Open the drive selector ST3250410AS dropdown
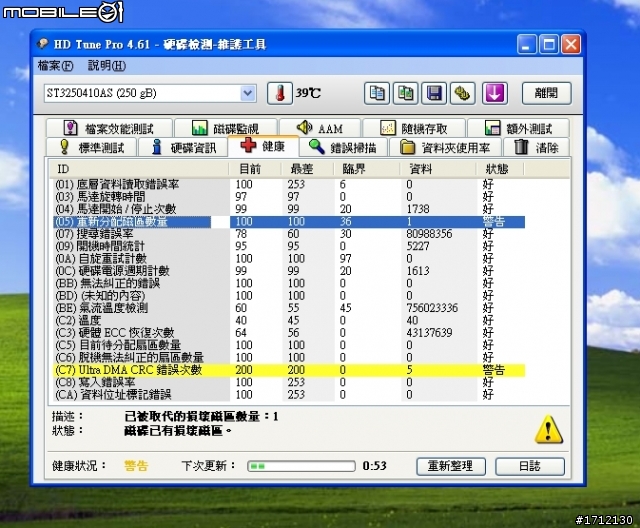The height and width of the screenshot is (528, 640). [x=150, y=93]
